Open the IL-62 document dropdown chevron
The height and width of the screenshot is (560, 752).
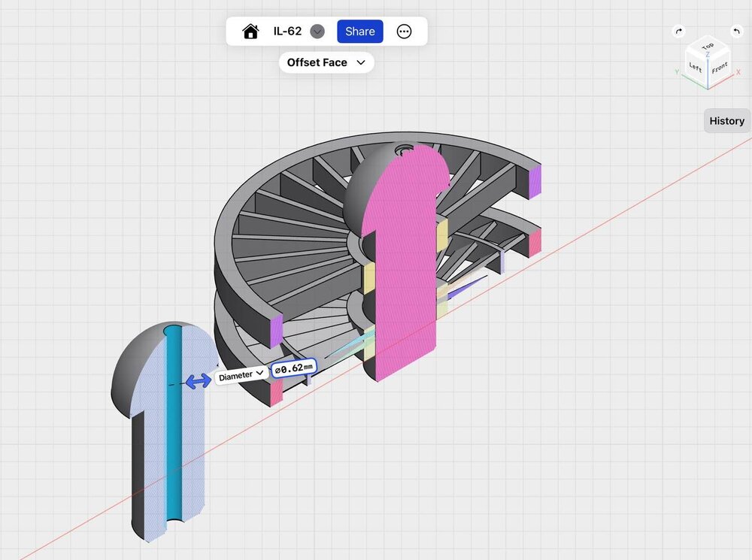(x=317, y=32)
